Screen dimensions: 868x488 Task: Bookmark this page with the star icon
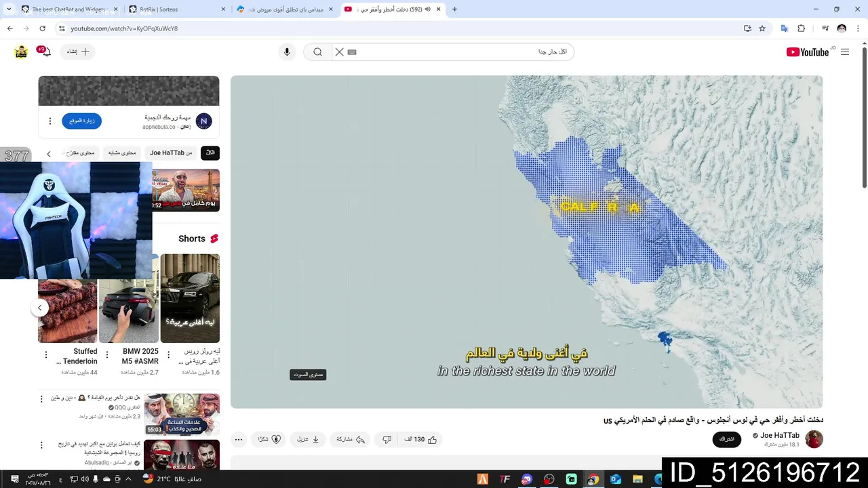click(762, 28)
